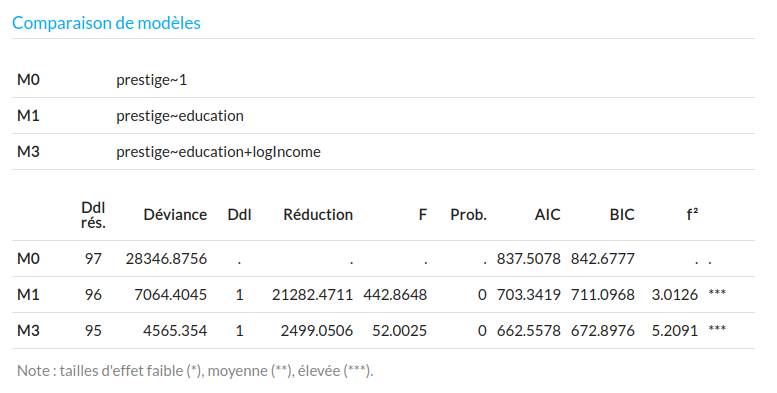Click residual Ddl value 95

[93, 331]
